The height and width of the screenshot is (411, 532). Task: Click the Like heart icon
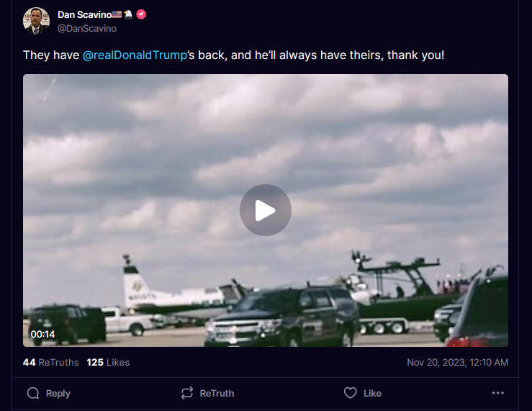[x=350, y=393]
